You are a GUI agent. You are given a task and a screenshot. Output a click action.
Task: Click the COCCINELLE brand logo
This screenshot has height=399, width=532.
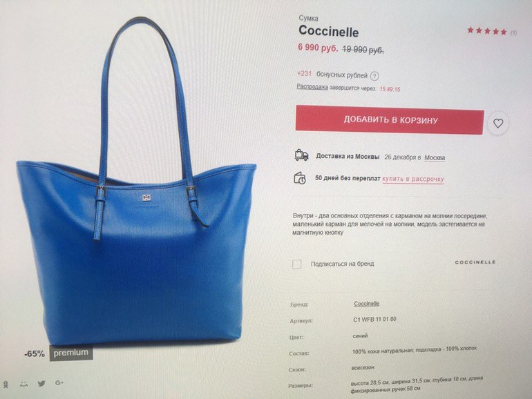click(x=475, y=262)
